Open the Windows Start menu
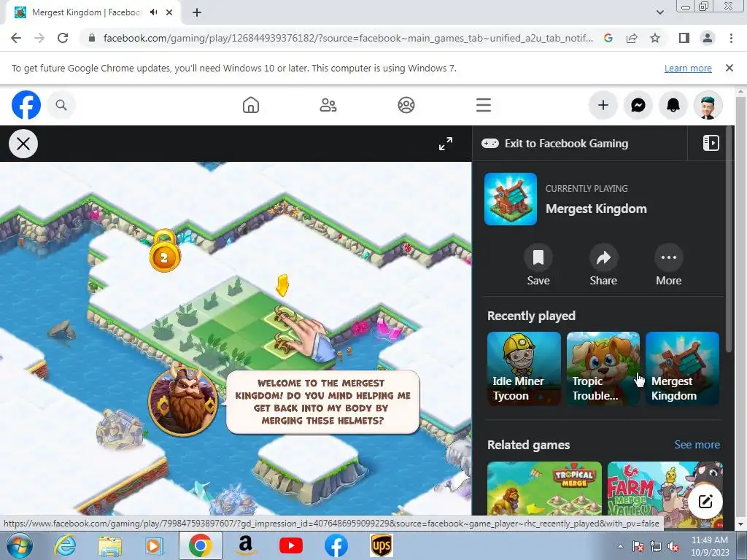The image size is (747, 560). coord(20,545)
